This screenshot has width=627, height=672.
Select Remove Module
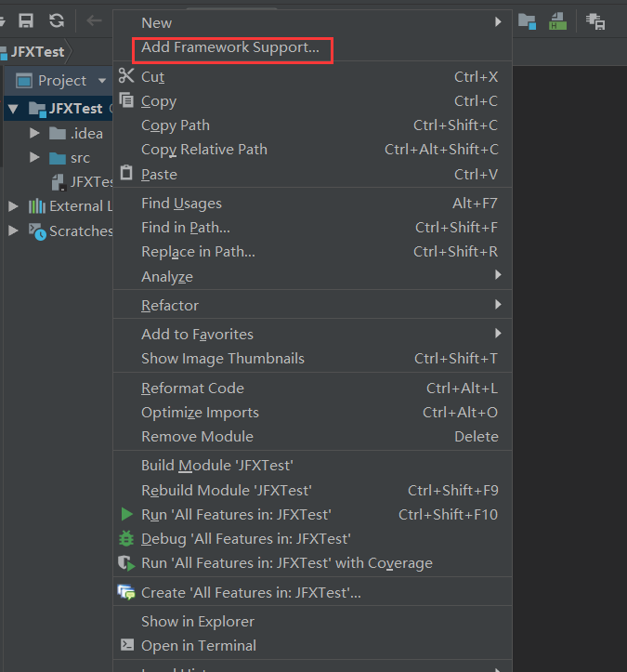coord(313,436)
